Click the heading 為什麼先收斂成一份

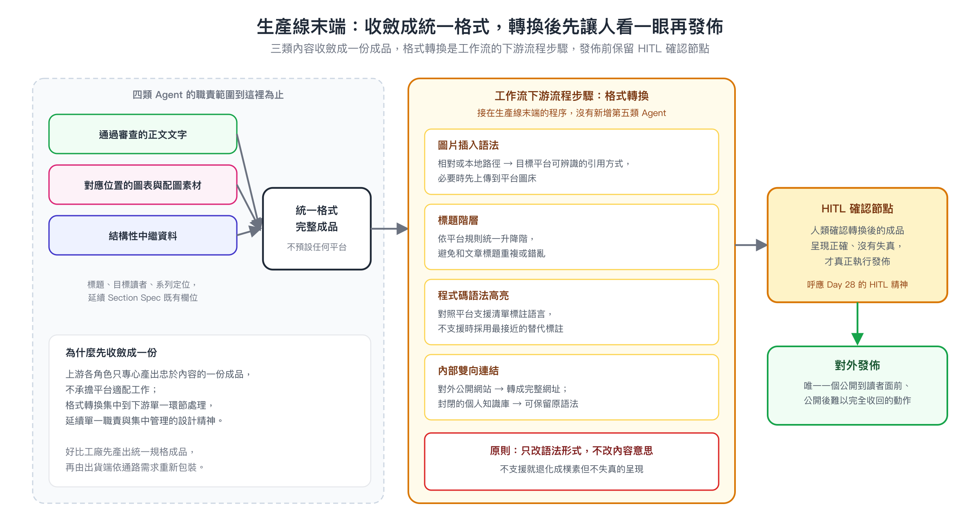pyautogui.click(x=111, y=353)
